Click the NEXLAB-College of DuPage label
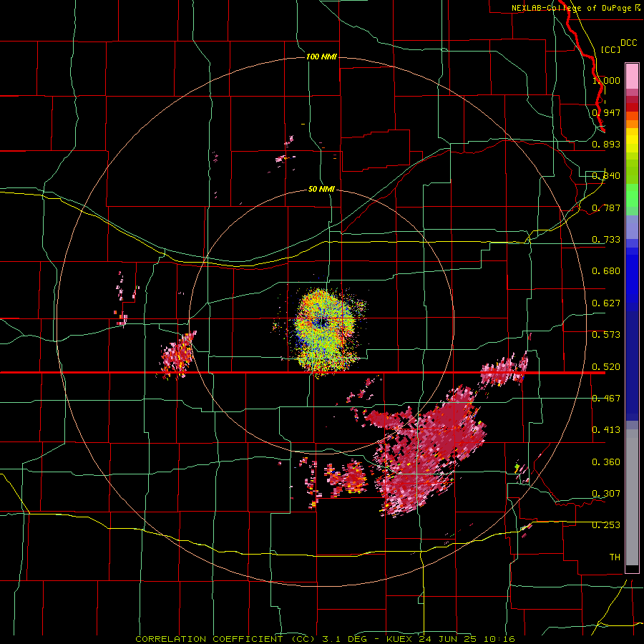Image resolution: width=644 pixels, height=644 pixels. pyautogui.click(x=576, y=8)
